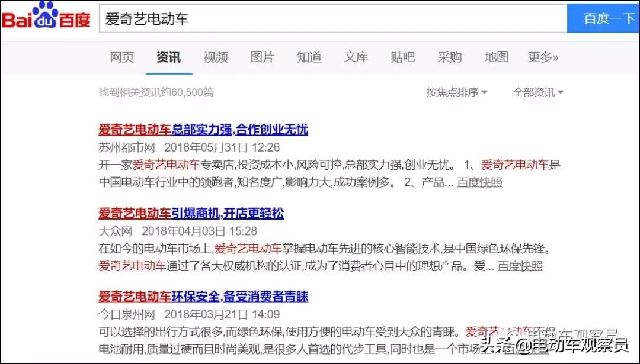Viewport: 640px width, 364px height.
Task: Stay on the 资讯 news tab
Action: (x=169, y=57)
